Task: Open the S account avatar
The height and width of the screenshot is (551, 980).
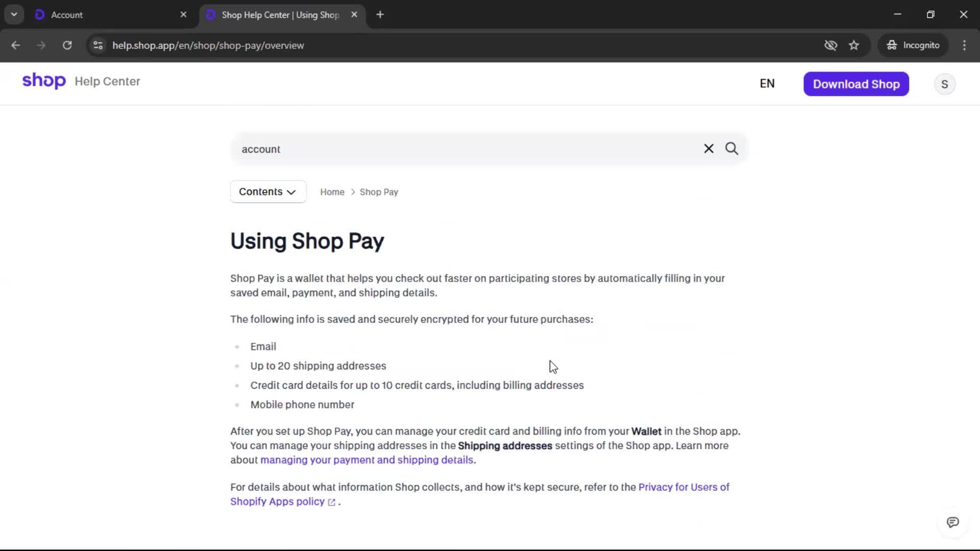Action: pos(944,84)
